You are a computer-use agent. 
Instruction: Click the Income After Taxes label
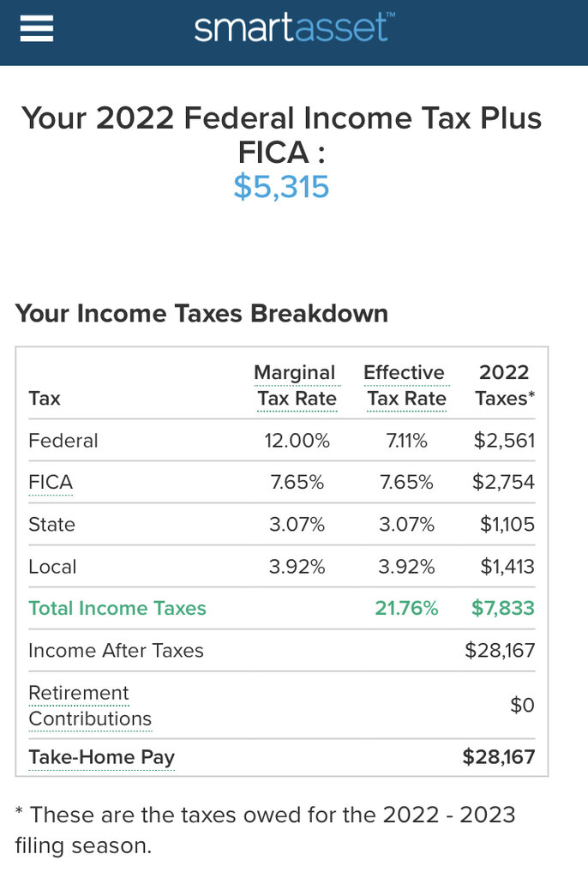coord(116,651)
